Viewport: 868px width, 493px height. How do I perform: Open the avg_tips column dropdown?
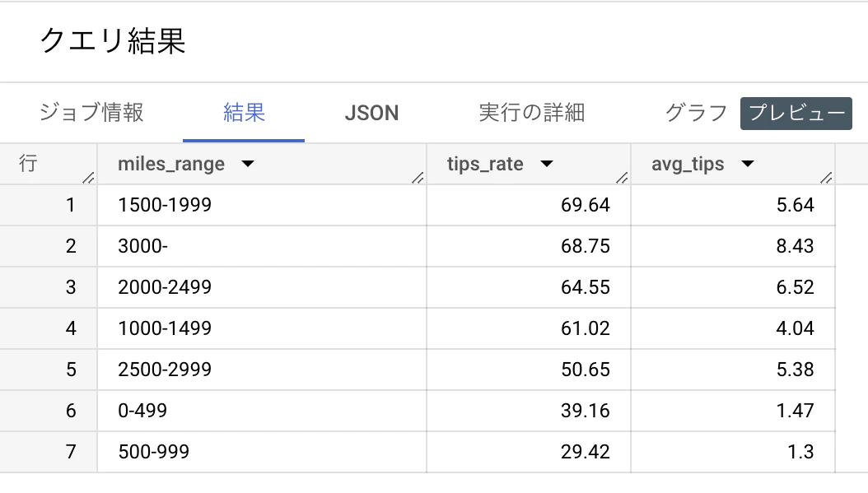747,164
